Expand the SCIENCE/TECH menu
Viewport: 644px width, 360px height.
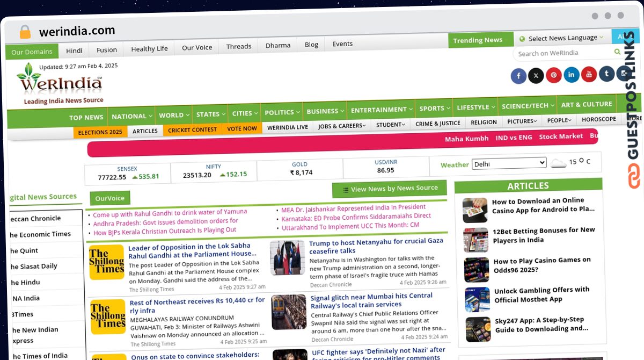[x=528, y=106]
